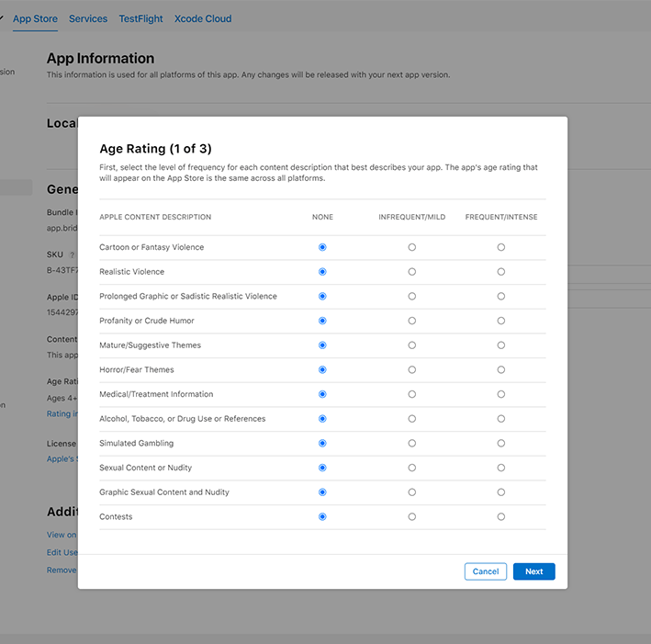651x644 pixels.
Task: Open the Xcode Cloud tab
Action: [203, 18]
